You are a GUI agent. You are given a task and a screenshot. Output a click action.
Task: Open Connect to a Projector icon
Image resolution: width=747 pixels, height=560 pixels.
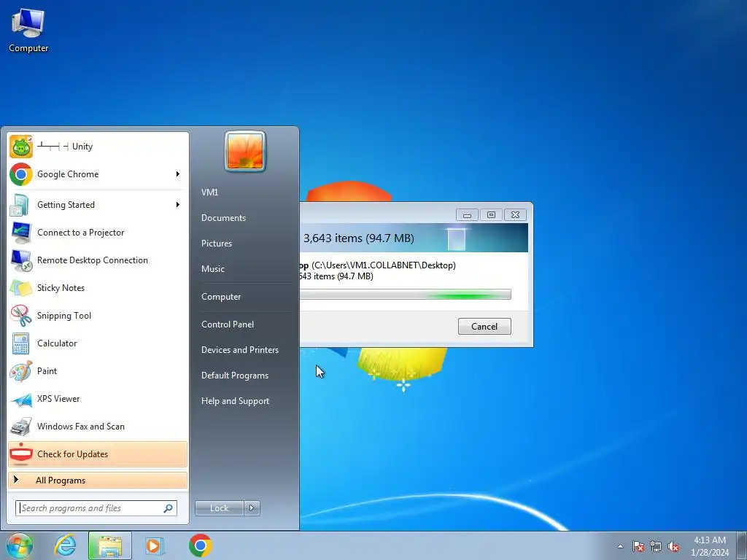tap(21, 233)
